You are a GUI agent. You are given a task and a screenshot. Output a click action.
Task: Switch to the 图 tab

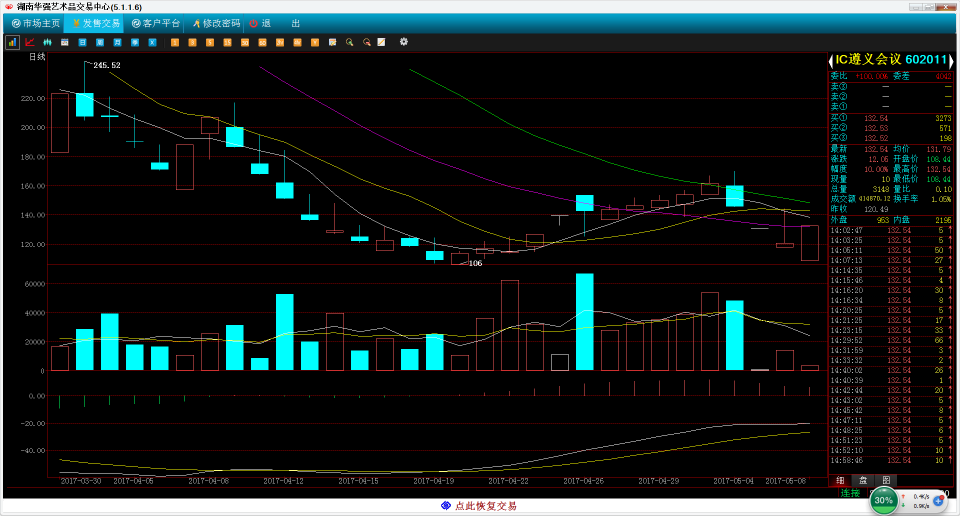tap(886, 480)
